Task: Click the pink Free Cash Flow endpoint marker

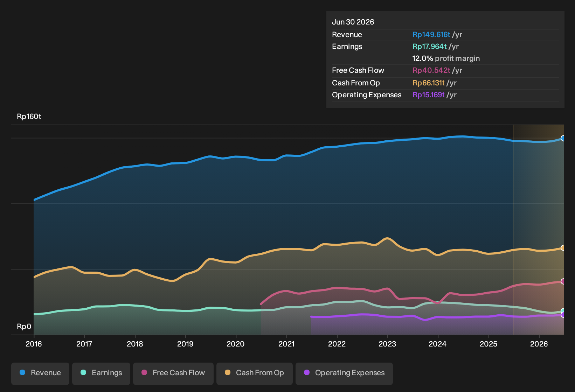Action: [x=563, y=281]
